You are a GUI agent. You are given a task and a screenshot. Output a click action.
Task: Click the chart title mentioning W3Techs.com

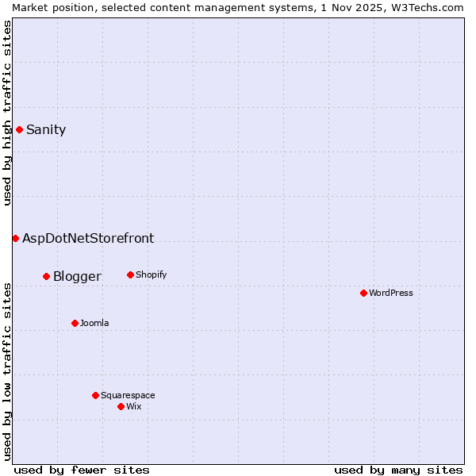pos(238,7)
